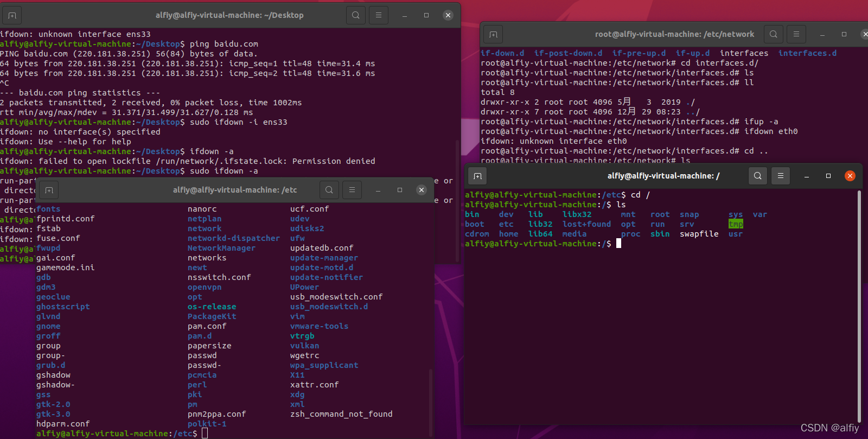Image resolution: width=868 pixels, height=439 pixels.
Task: Click the 'ping baidu.com' command line
Action: pos(129,44)
